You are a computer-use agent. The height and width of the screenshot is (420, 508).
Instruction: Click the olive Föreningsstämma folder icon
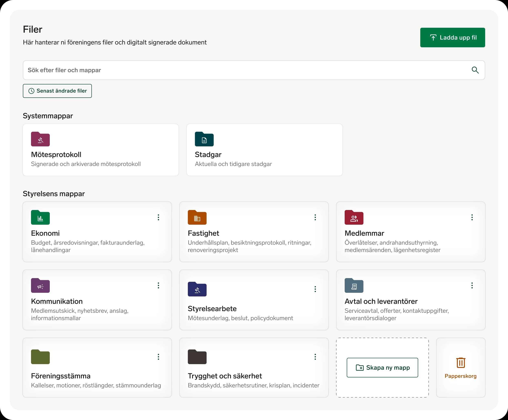coord(40,357)
